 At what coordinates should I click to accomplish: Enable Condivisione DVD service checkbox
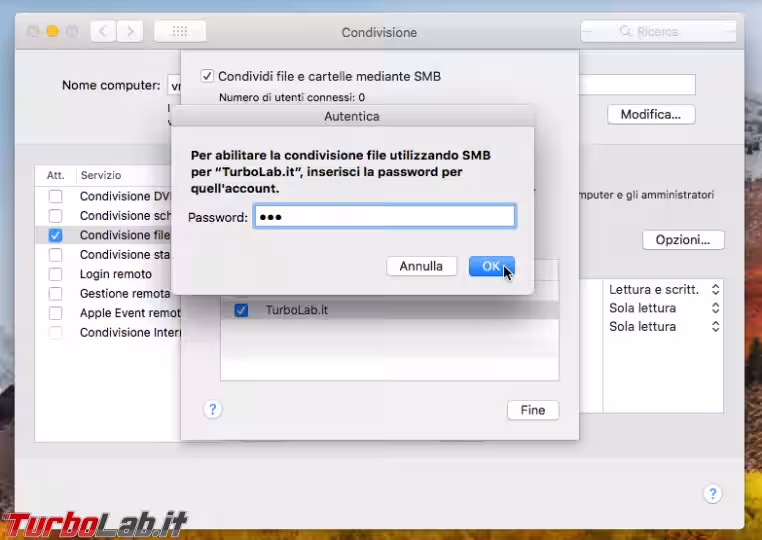[55, 196]
